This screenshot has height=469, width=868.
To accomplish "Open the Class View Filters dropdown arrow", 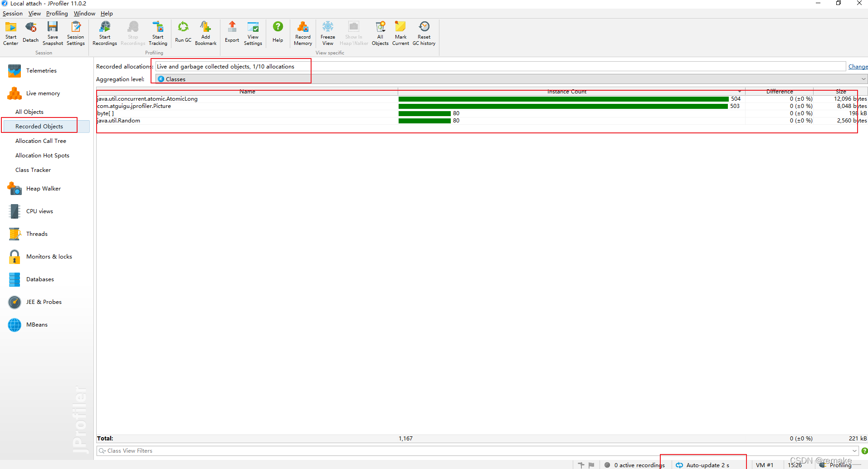I will [x=854, y=451].
